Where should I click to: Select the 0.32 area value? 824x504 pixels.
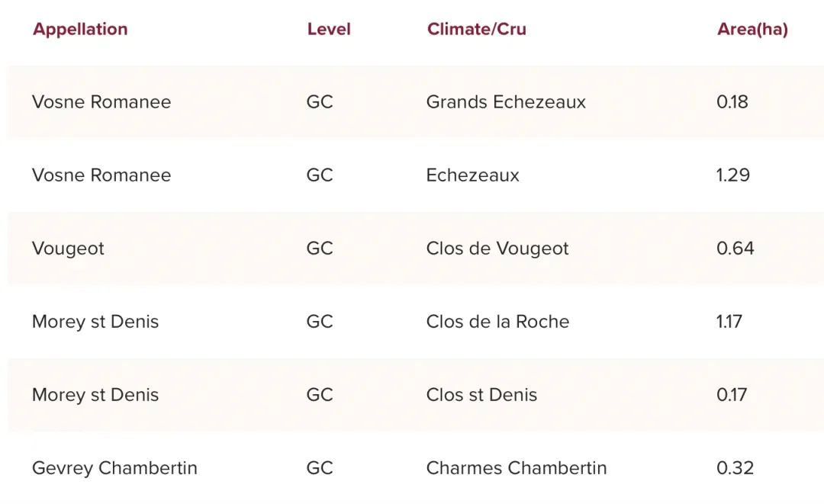click(735, 468)
